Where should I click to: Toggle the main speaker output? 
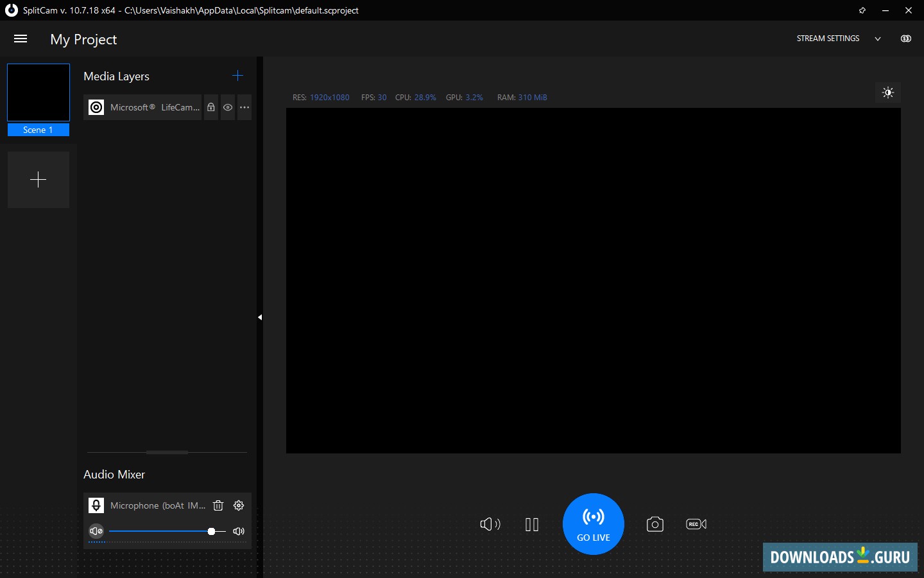coord(490,525)
